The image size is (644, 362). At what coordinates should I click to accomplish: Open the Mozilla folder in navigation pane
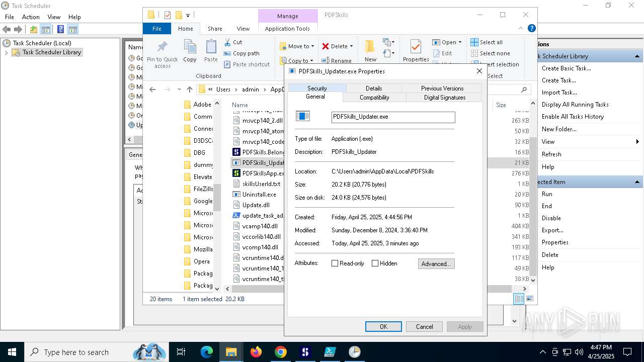(x=197, y=249)
